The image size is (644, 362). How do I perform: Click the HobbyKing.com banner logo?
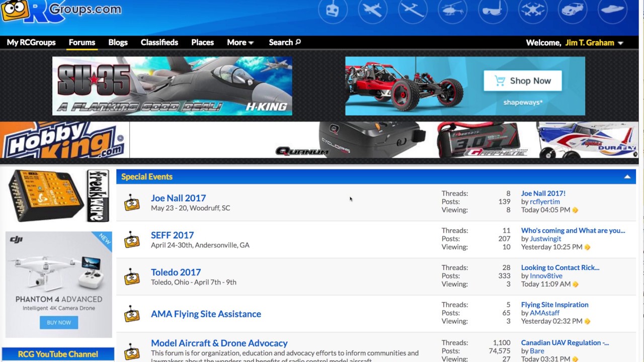tap(64, 139)
